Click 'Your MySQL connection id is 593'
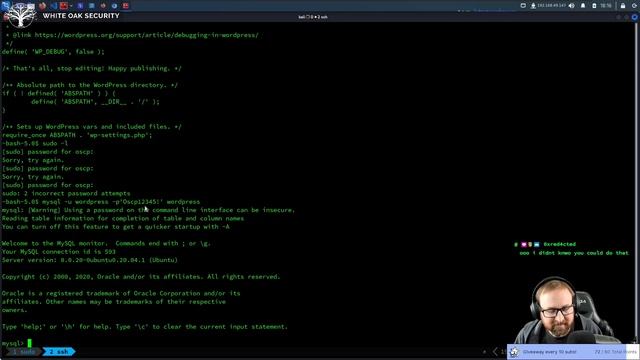Viewport: 640px width, 360px height. click(x=59, y=251)
